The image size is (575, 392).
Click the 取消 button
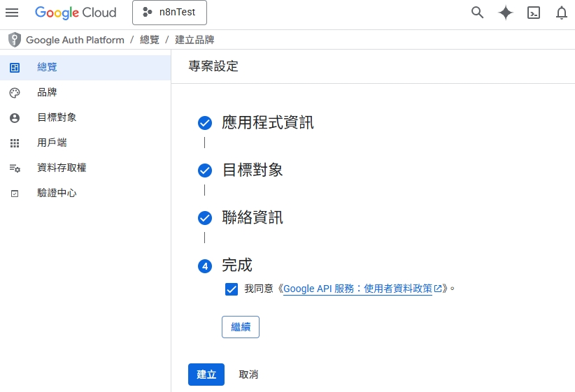(248, 375)
